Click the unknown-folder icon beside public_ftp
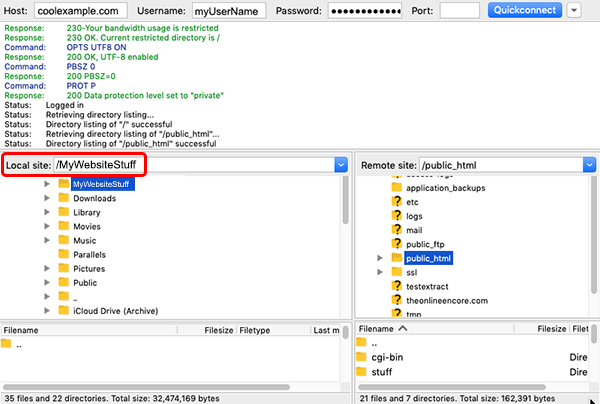The height and width of the screenshot is (404, 600). pos(397,244)
